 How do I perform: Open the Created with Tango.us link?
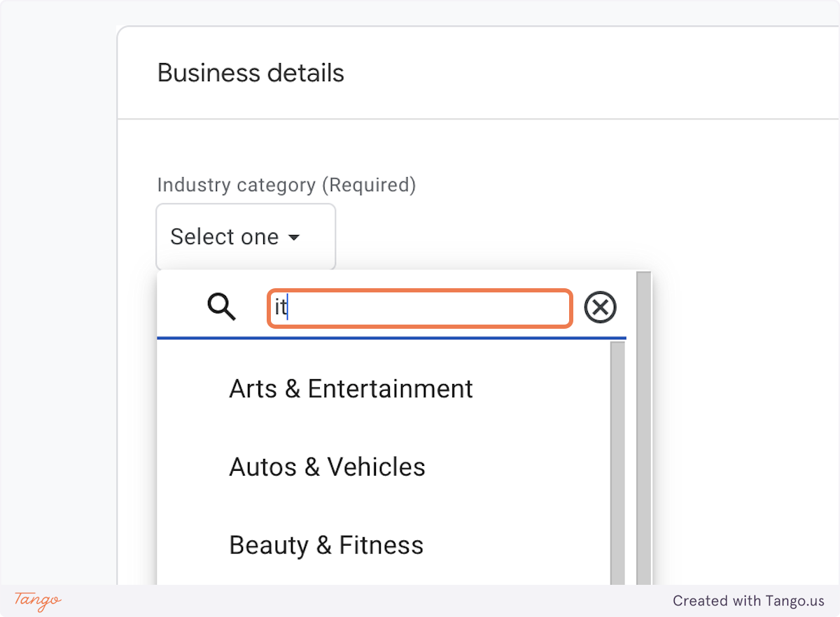coord(749,601)
